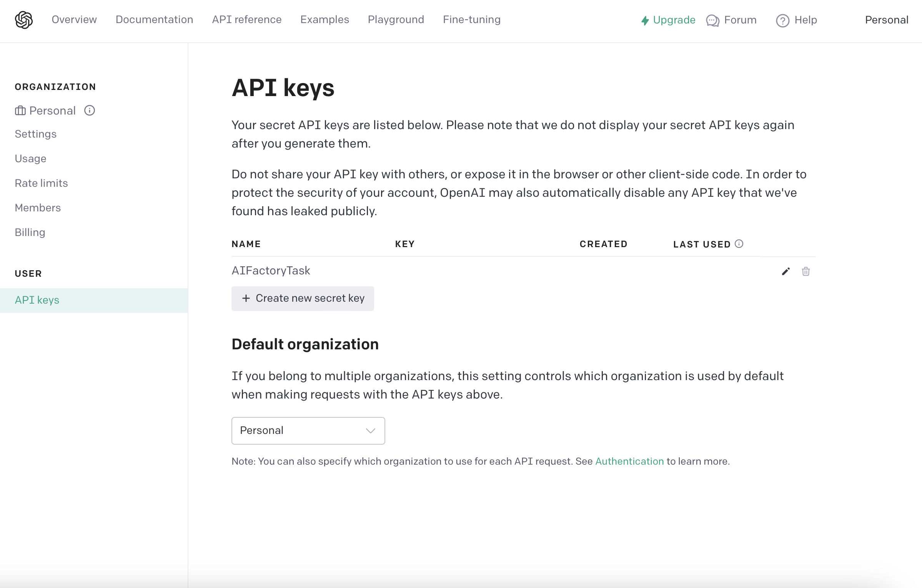Image resolution: width=922 pixels, height=588 pixels.
Task: Open Settings in the sidebar
Action: point(36,134)
